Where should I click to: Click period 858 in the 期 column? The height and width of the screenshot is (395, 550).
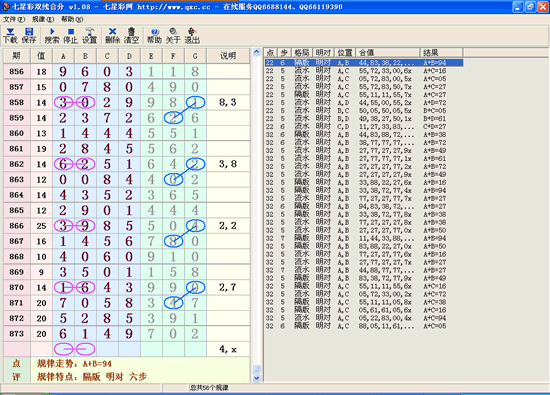pos(16,102)
